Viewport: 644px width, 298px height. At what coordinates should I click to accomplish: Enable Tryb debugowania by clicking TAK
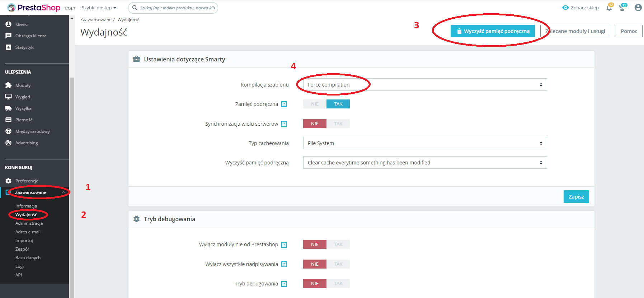point(338,284)
